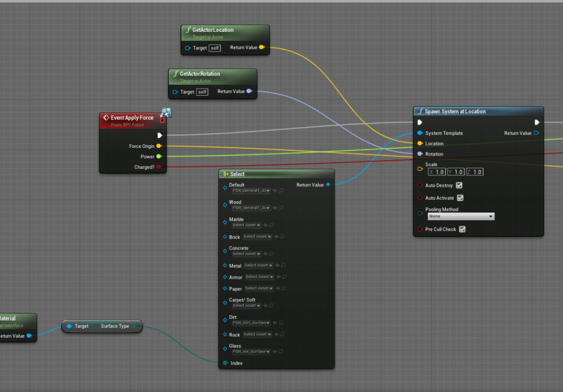Click browse magnifier icon beside Glass asset
563x392 pixels.
(281, 352)
